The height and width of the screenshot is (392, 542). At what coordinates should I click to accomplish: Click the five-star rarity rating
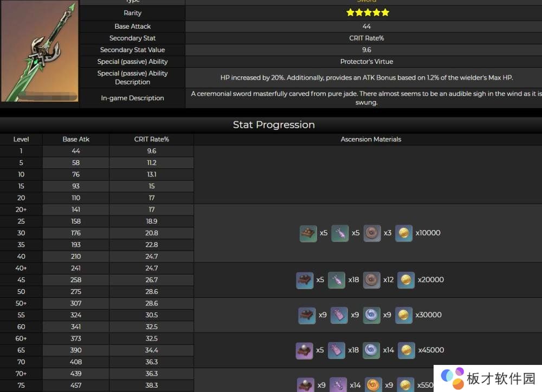[x=367, y=12]
